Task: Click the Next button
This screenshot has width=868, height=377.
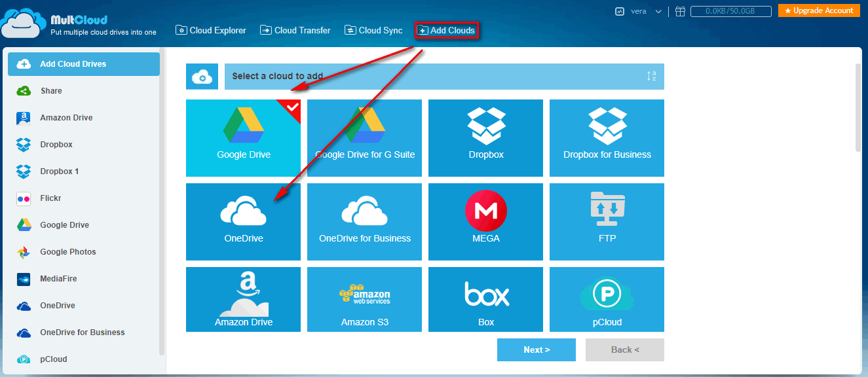Action: click(537, 350)
